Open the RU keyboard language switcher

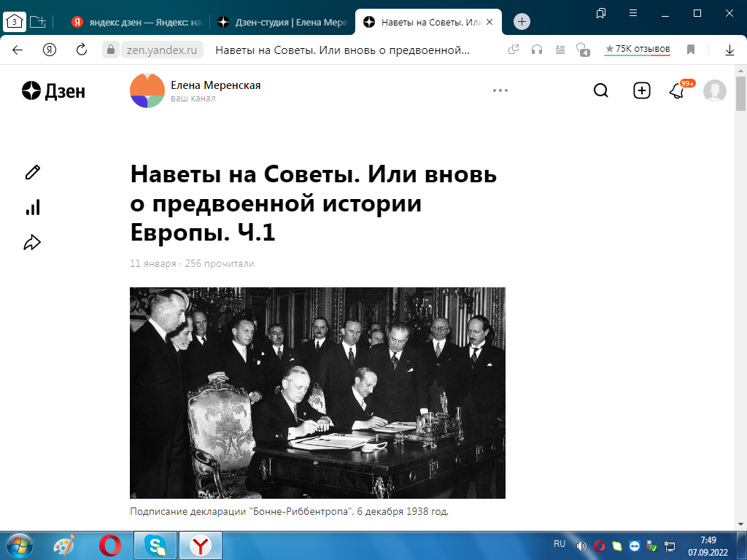click(559, 545)
